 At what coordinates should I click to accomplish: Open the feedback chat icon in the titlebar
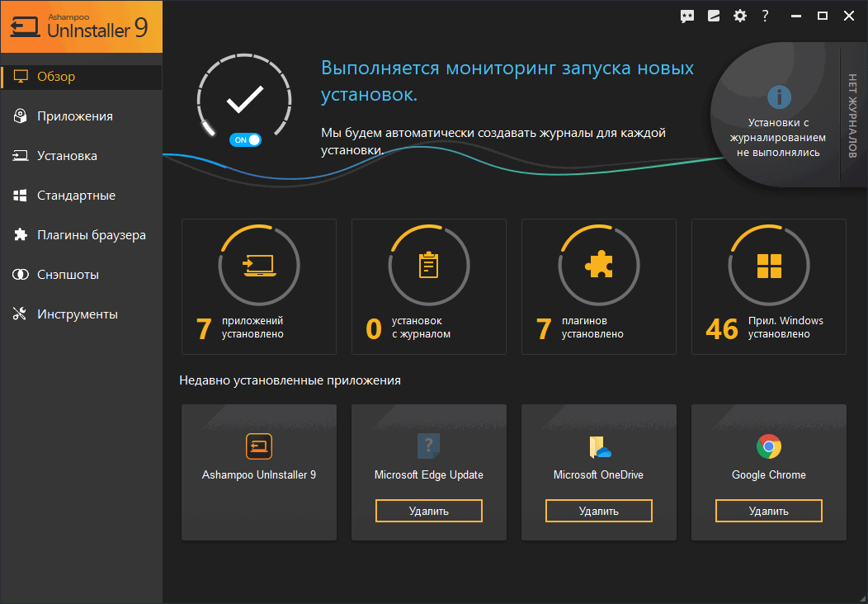pyautogui.click(x=687, y=15)
